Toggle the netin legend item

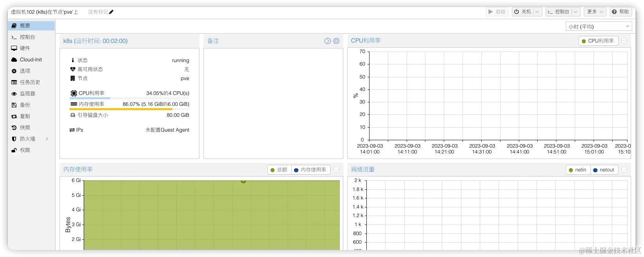tap(578, 170)
